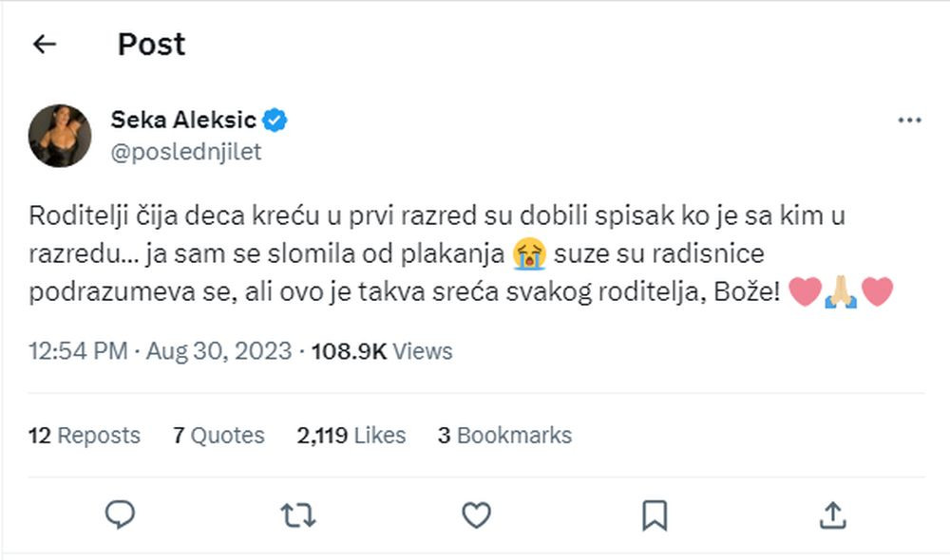Viewport: 950px width, 560px height.
Task: Like the post with the heart icon
Action: click(476, 515)
